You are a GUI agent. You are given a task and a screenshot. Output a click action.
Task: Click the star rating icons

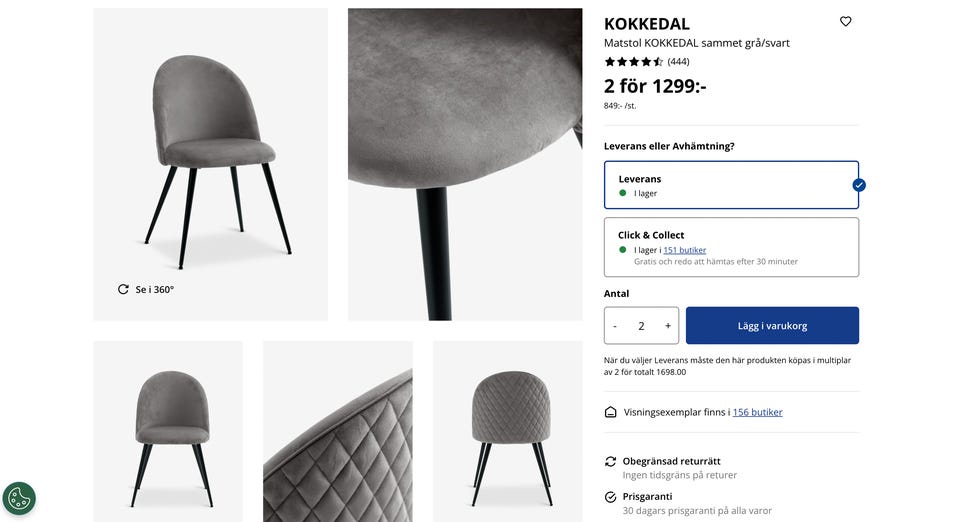click(633, 62)
